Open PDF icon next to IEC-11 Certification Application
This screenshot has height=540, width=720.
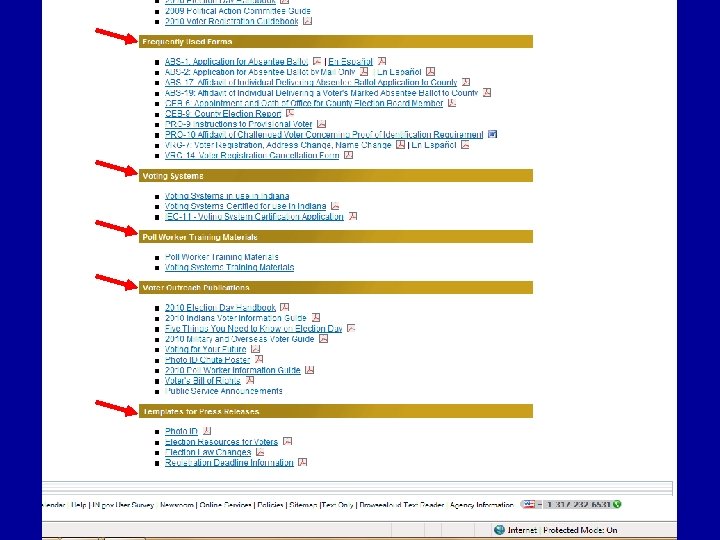pos(353,216)
